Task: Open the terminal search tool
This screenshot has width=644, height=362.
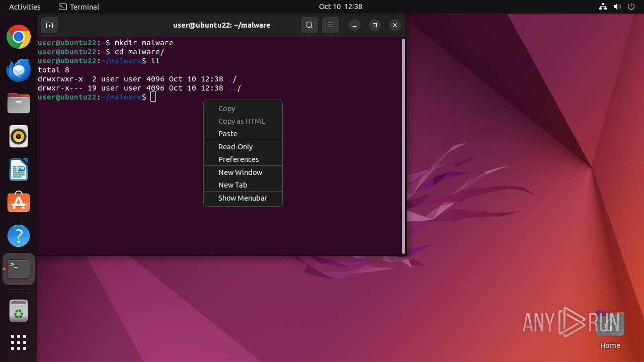Action: (309, 25)
